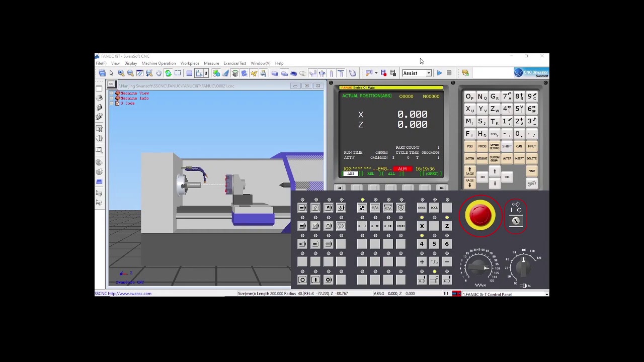Click the PAGE up key
Image resolution: width=644 pixels, height=362 pixels.
pos(469,171)
